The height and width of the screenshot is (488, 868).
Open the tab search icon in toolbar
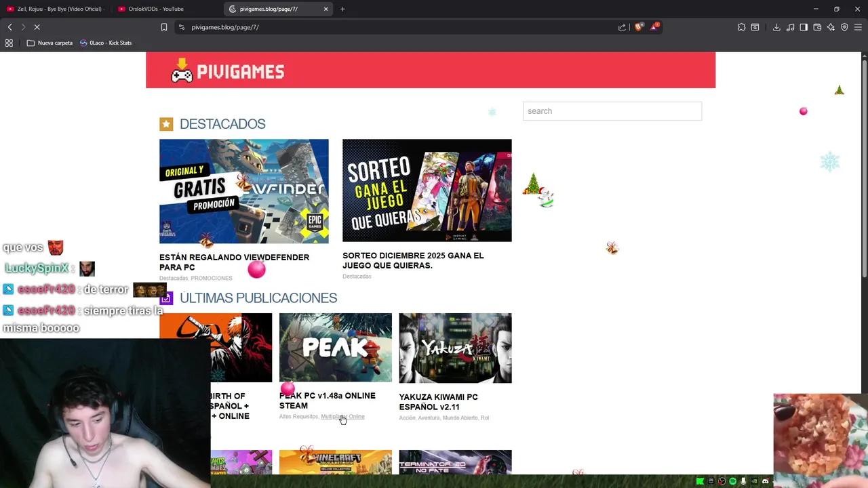tap(755, 27)
